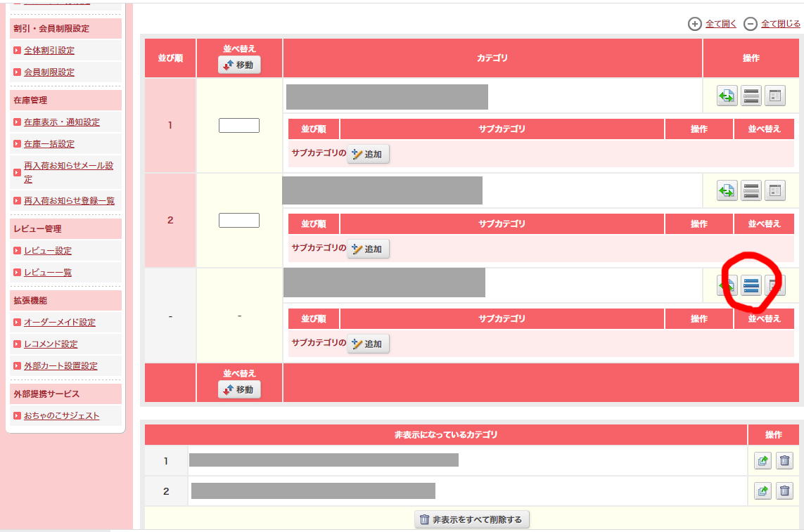The width and height of the screenshot is (804, 532).
Task: Open 在庫一括設定 in the sidebar
Action: [x=49, y=144]
